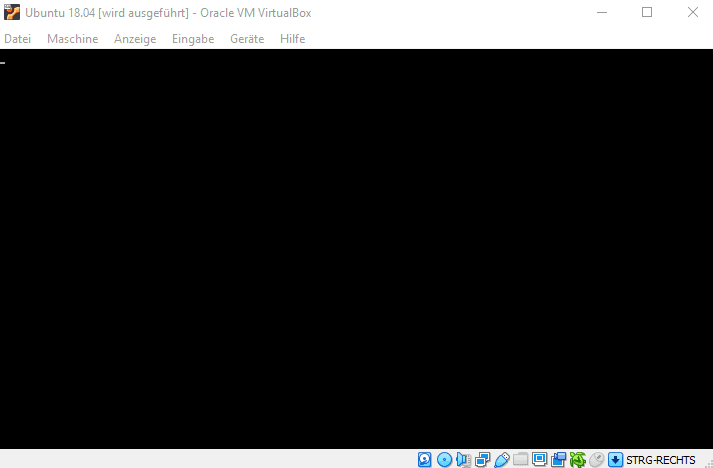Click the mouse integration status icon
The height and width of the screenshot is (468, 713).
[x=597, y=459]
